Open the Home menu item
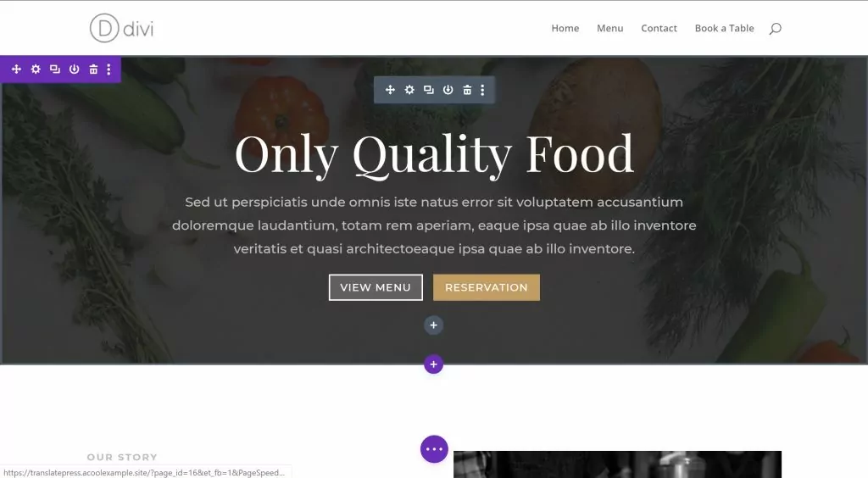 pos(565,28)
